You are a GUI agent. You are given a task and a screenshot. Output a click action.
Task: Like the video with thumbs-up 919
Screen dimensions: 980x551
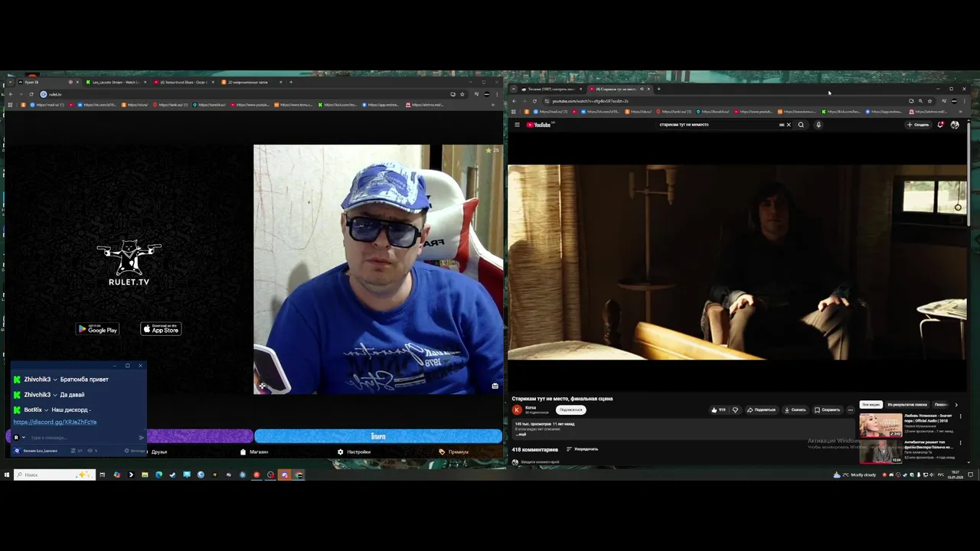[x=718, y=409]
